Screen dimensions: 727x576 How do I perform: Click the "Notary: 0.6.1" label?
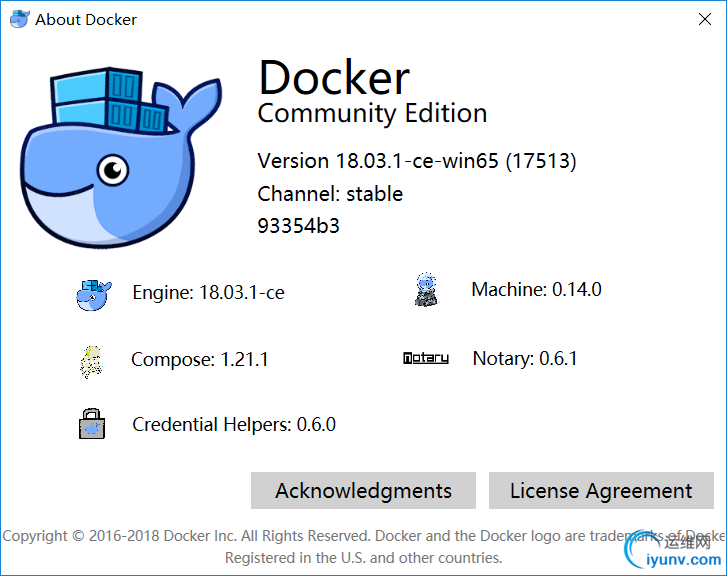[525, 358]
